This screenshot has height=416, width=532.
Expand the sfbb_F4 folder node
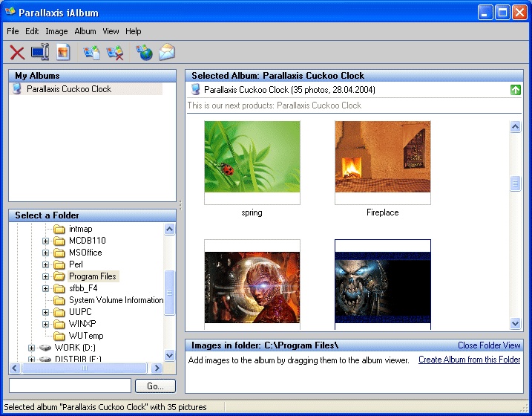45,289
